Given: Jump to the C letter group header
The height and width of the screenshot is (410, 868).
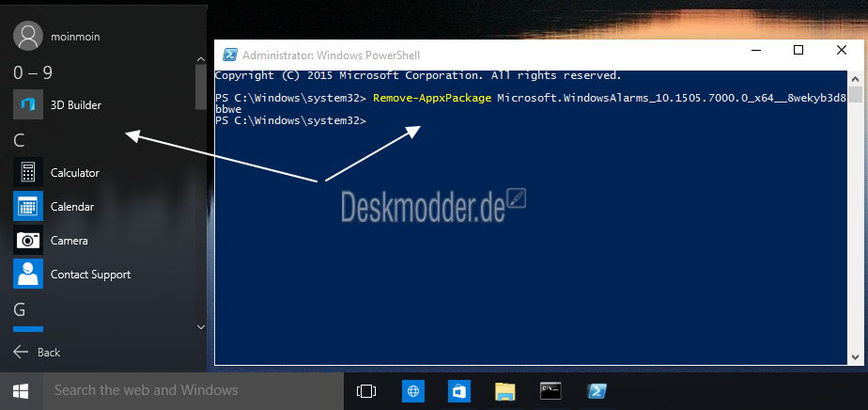Looking at the screenshot, I should pyautogui.click(x=19, y=141).
